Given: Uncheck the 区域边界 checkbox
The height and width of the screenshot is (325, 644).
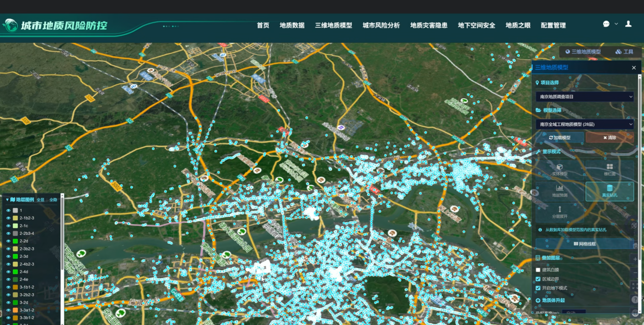Looking at the screenshot, I should [x=538, y=279].
